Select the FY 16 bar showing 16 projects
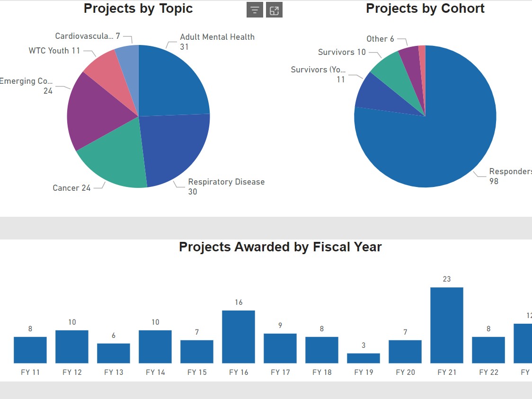Viewport: 532px width, 399px height. [239, 336]
